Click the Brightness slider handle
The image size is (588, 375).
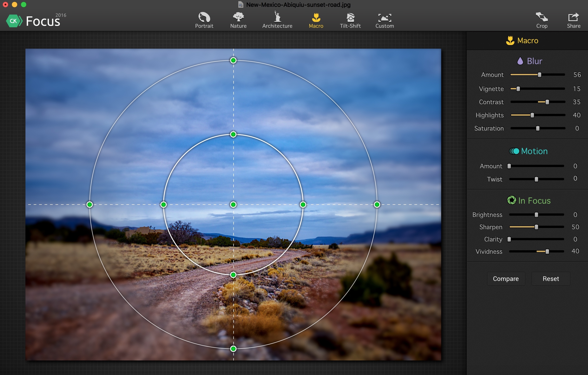(x=536, y=215)
